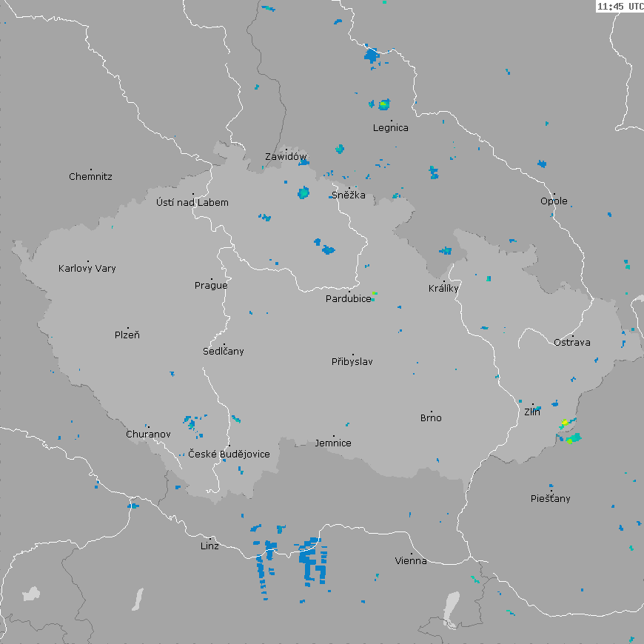Click the Ostrava city label
Image resolution: width=644 pixels, height=644 pixels.
coord(572,343)
